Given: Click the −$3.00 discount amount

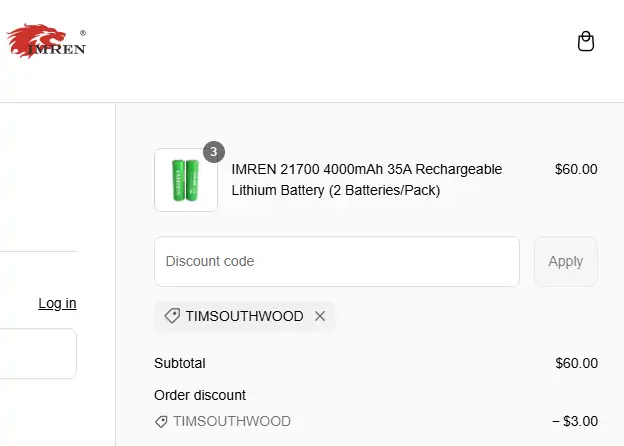Looking at the screenshot, I should 575,421.
